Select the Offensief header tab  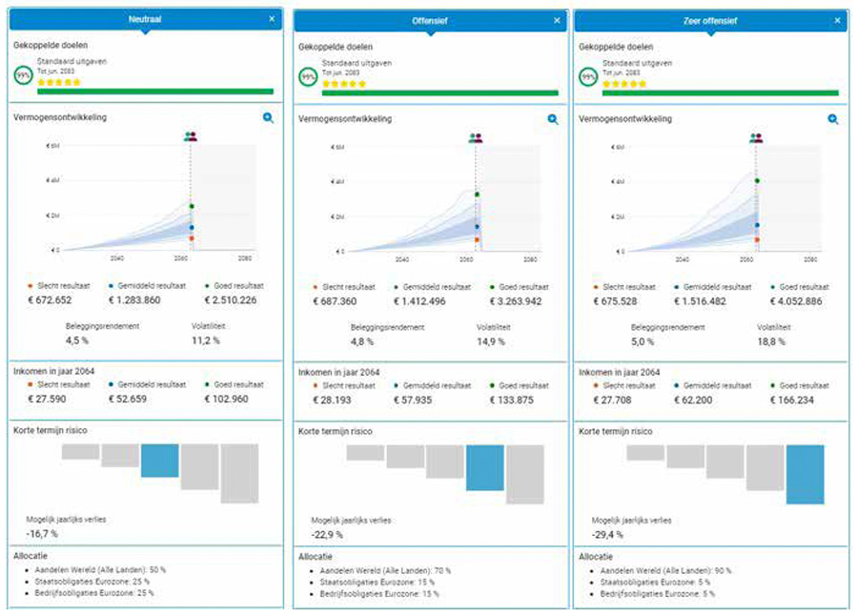[x=429, y=20]
